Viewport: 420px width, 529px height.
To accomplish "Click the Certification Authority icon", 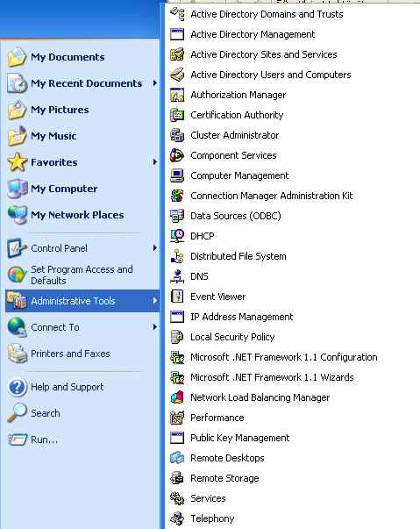I will [177, 115].
